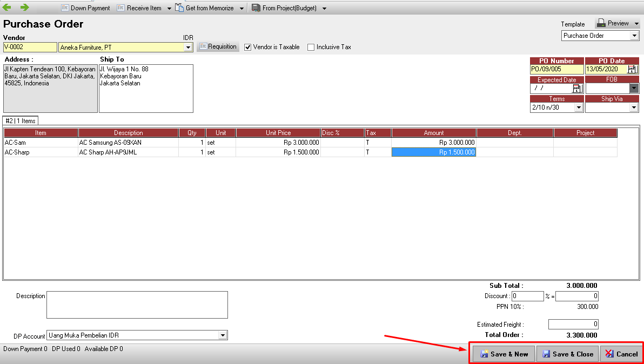Viewport: 644px width, 364px height.
Task: Open the Down Payment toolbar item
Action: click(85, 8)
